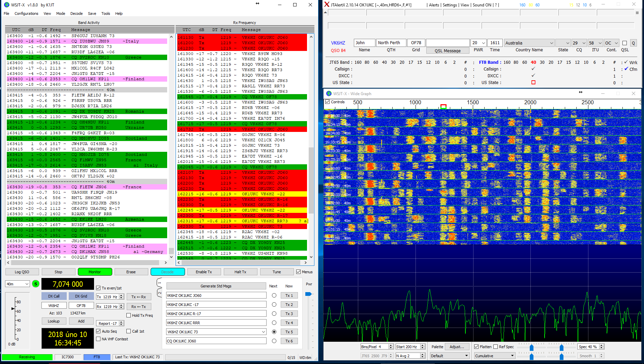
Task: Click the QSL Message button in JTAlertX
Action: (447, 50)
